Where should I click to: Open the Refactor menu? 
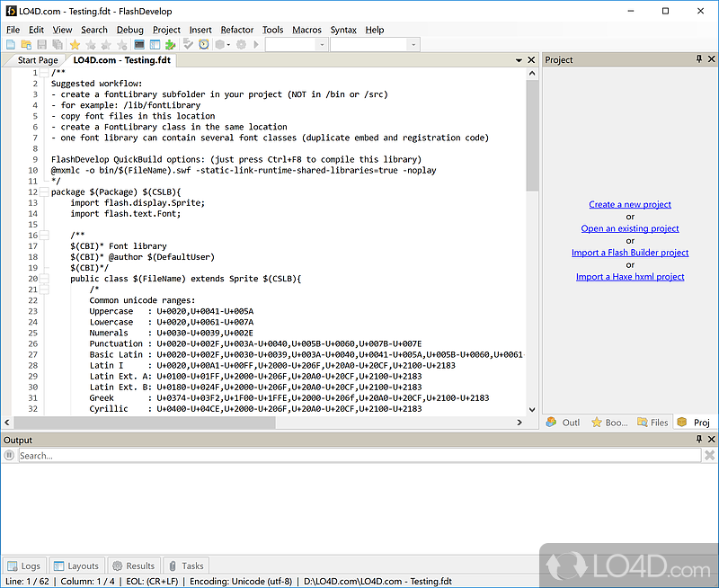pyautogui.click(x=237, y=30)
